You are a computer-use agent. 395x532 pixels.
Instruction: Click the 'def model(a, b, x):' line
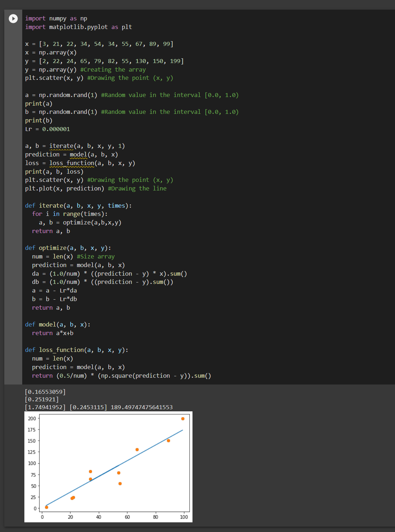coord(58,325)
